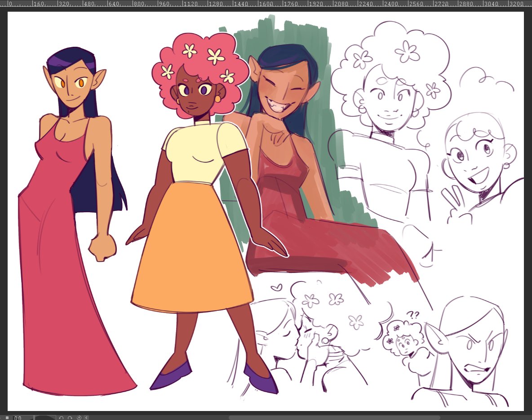Click the 1600 mark on the top ruler

(x=266, y=4)
